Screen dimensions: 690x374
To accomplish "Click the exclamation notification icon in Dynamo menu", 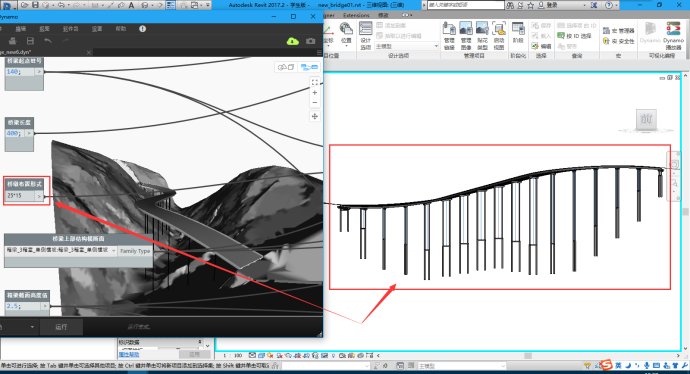I will 142,29.
